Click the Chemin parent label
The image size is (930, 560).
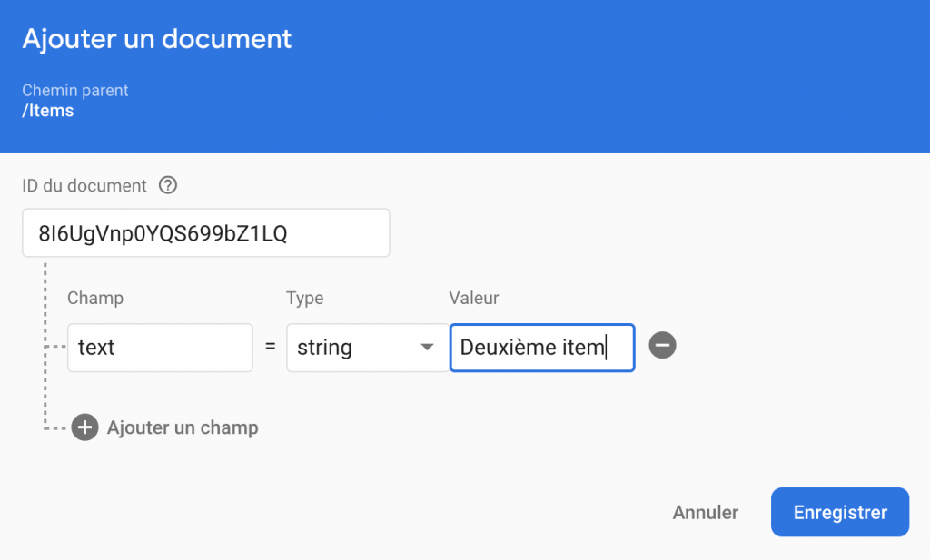coord(75,90)
